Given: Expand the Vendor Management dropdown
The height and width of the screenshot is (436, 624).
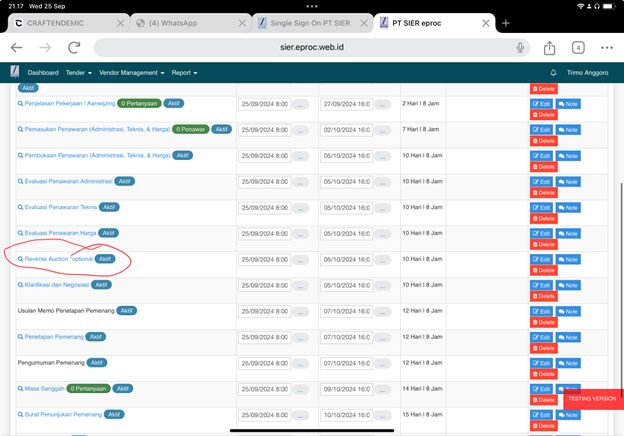Looking at the screenshot, I should (x=132, y=73).
